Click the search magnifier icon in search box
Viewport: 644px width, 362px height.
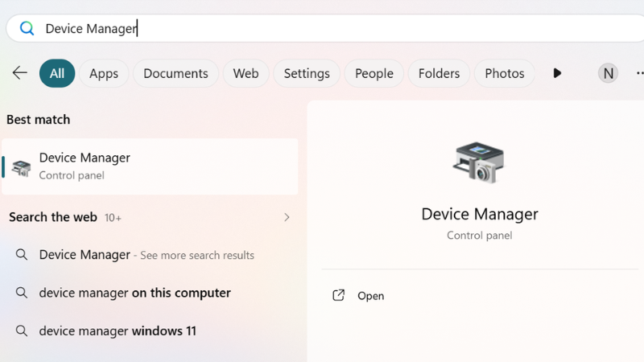[27, 28]
